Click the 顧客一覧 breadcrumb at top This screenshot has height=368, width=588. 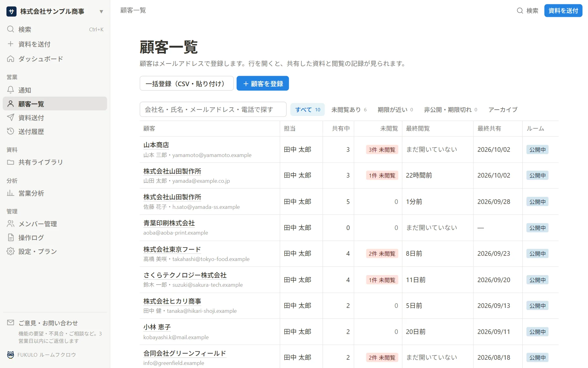coord(133,10)
